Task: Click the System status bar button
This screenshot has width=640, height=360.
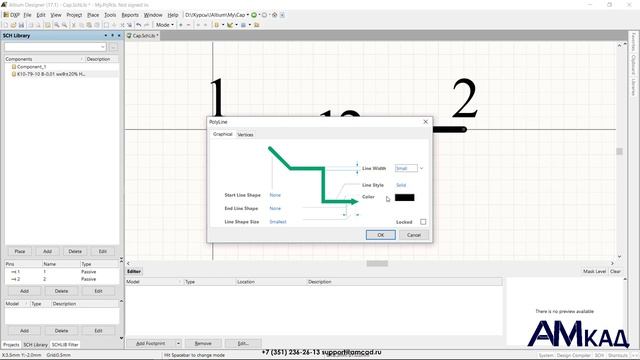Action: click(546, 355)
